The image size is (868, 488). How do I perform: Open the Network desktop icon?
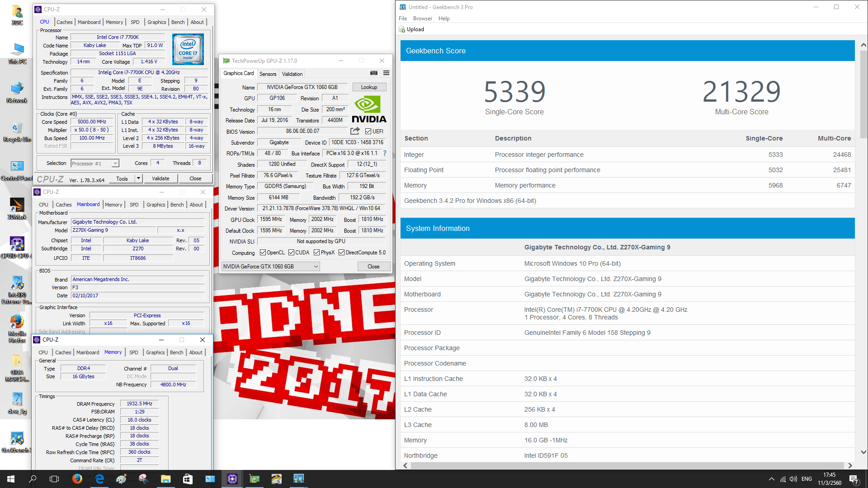click(x=17, y=92)
